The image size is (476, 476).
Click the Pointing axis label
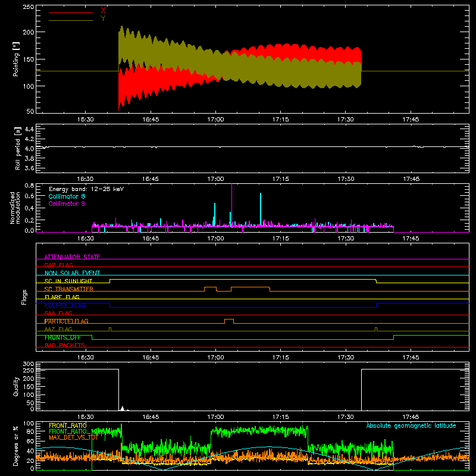coord(16,59)
